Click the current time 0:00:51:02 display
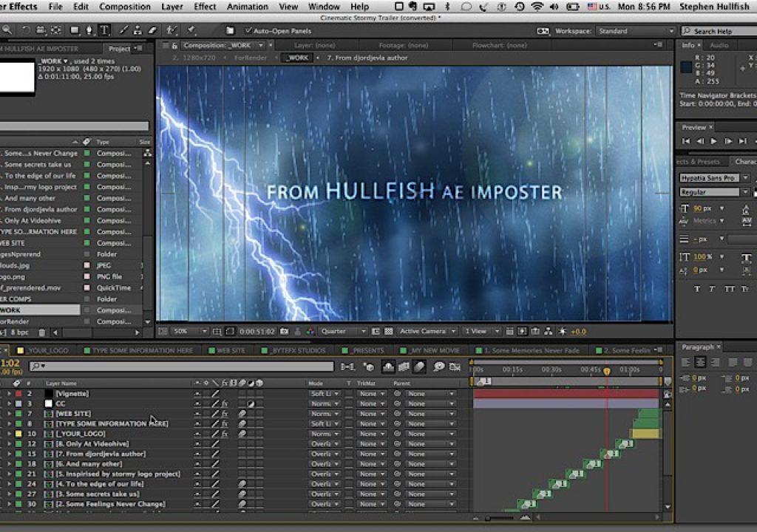Image resolution: width=757 pixels, height=532 pixels. pos(257,332)
